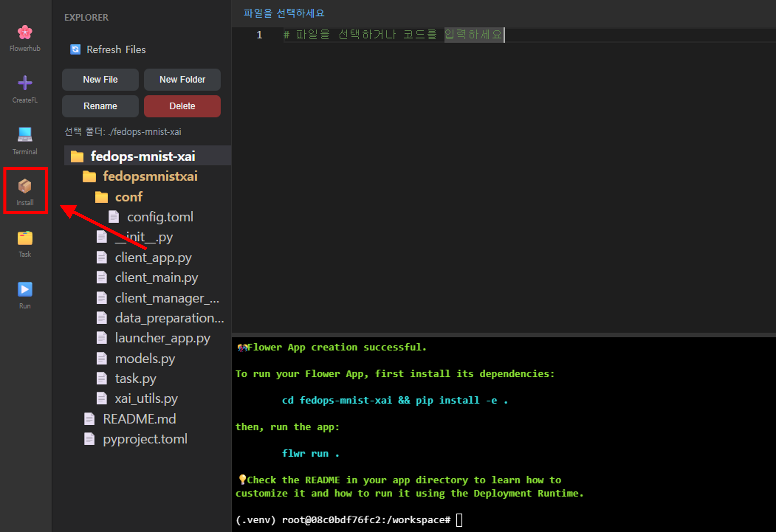Screen dimensions: 776x532
Task: Open the Terminal sidebar icon
Action: [x=25, y=135]
